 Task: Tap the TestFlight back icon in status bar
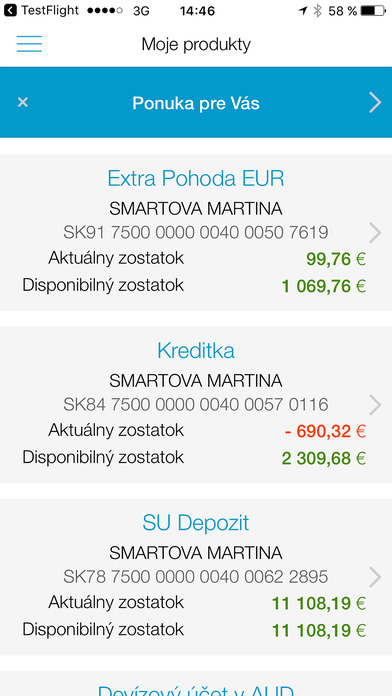[10, 10]
